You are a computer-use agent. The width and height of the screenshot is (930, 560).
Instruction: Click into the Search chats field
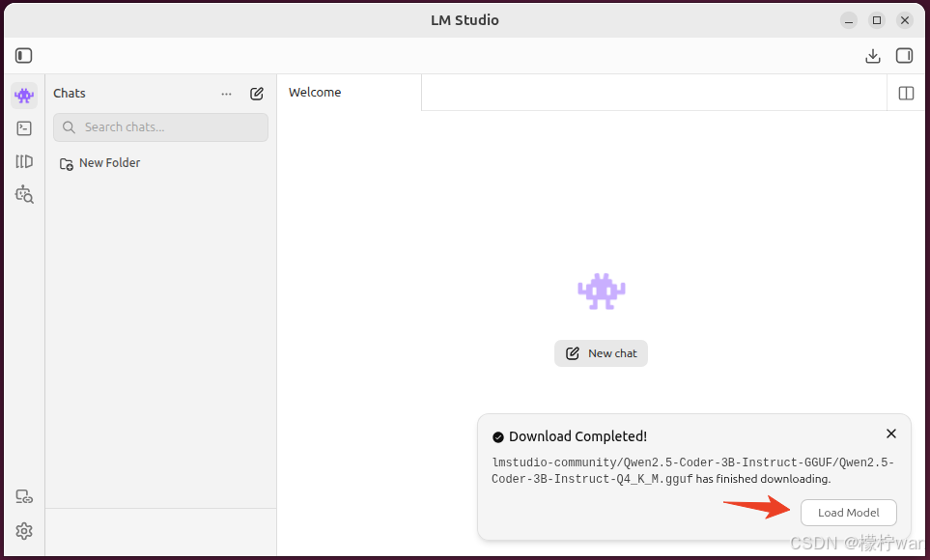pos(160,127)
